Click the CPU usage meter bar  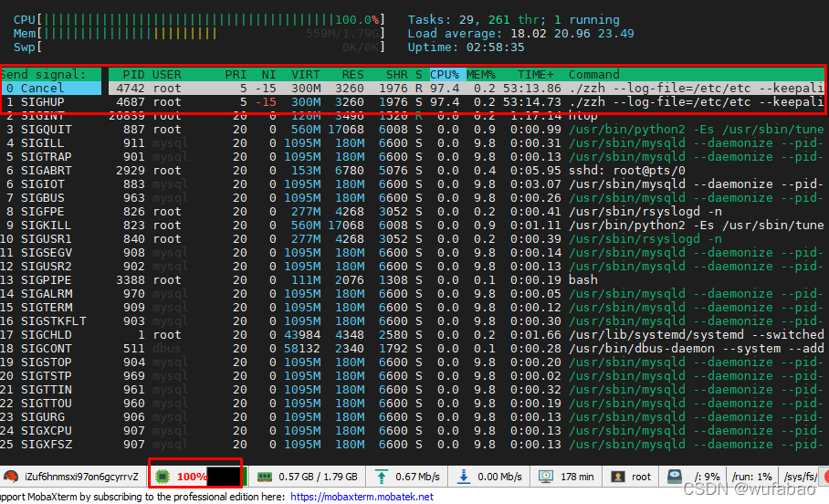pyautogui.click(x=199, y=19)
